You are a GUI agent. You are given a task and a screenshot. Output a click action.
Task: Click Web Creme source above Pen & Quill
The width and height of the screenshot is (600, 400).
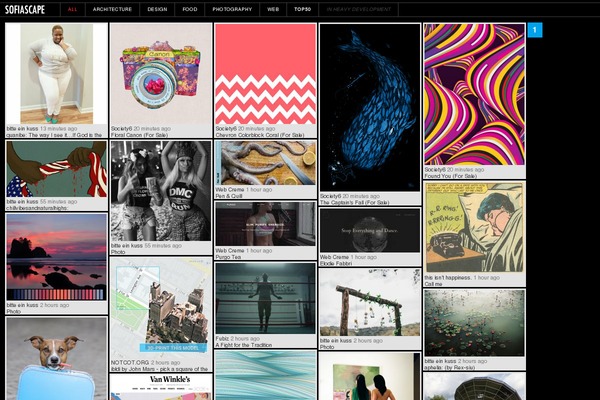pyautogui.click(x=230, y=189)
